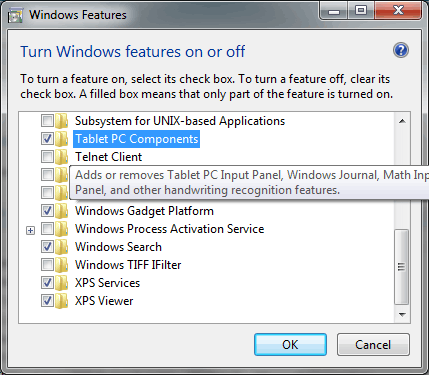Click the Cancel button
Image resolution: width=429 pixels, height=375 pixels.
373,345
